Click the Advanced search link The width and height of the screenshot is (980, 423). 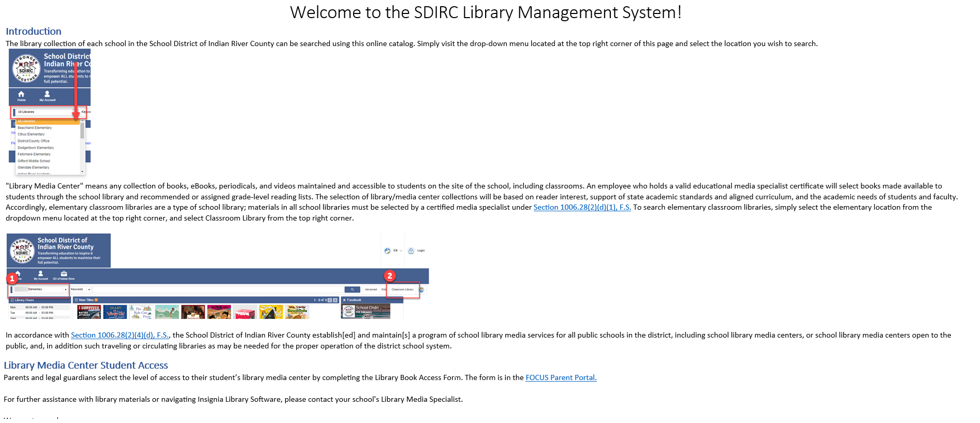tap(371, 289)
